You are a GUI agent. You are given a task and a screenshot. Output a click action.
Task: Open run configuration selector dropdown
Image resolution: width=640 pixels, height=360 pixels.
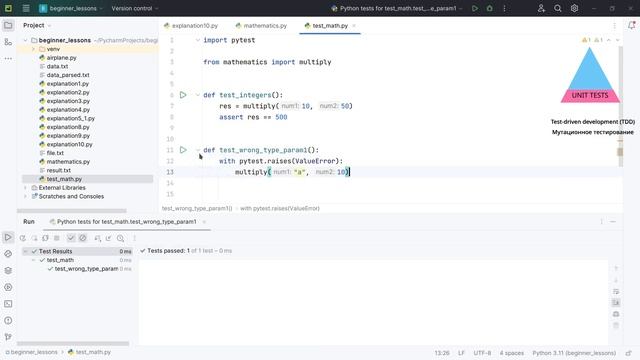(x=398, y=8)
